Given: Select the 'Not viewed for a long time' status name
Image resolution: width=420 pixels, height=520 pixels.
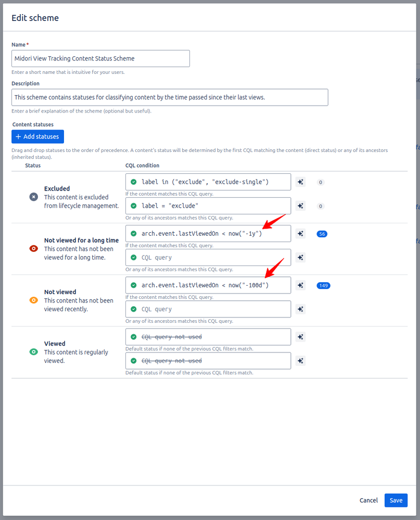Looking at the screenshot, I should [x=81, y=240].
